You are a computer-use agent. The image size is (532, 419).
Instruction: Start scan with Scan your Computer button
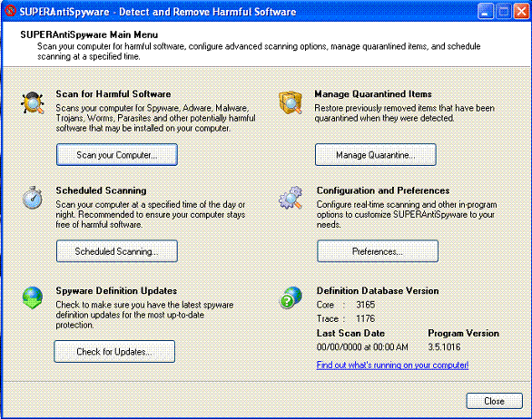coord(117,155)
